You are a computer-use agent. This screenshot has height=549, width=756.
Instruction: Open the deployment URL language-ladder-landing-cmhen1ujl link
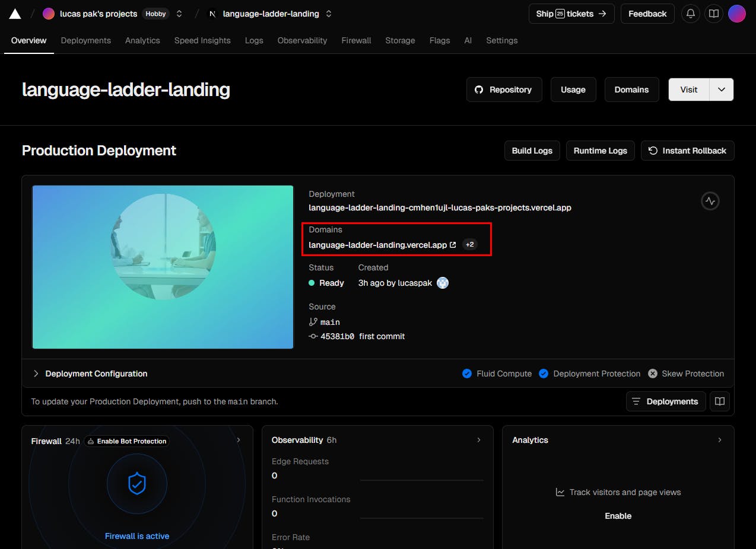[x=440, y=208]
